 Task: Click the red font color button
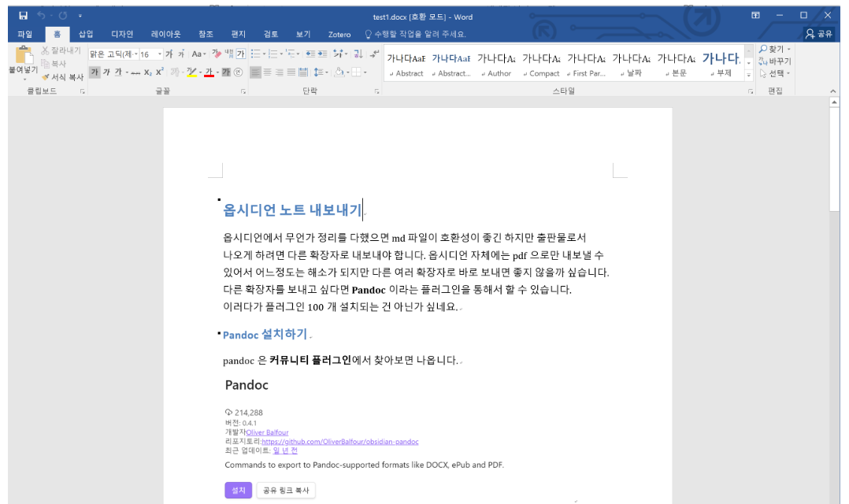(209, 72)
